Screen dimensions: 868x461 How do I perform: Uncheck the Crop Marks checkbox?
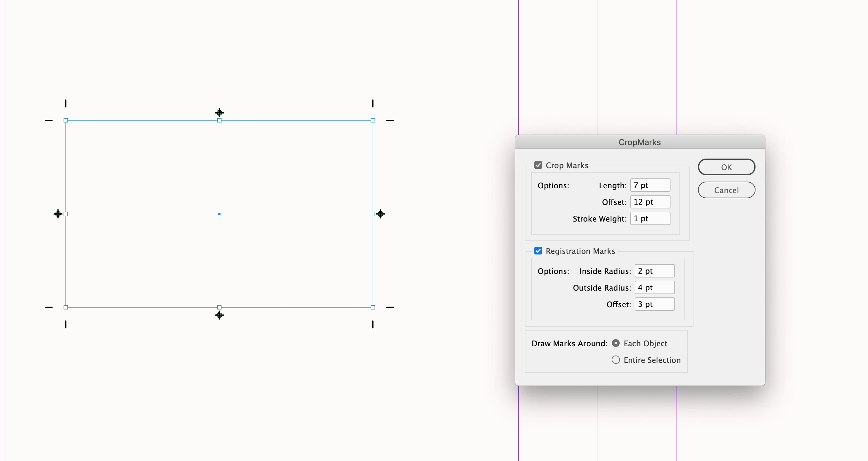pos(538,165)
